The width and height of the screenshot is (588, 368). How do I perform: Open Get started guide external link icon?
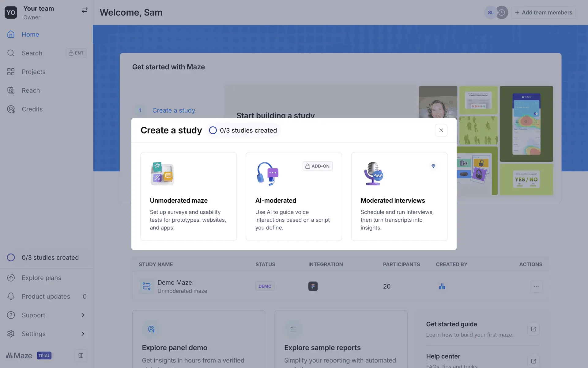pyautogui.click(x=533, y=329)
